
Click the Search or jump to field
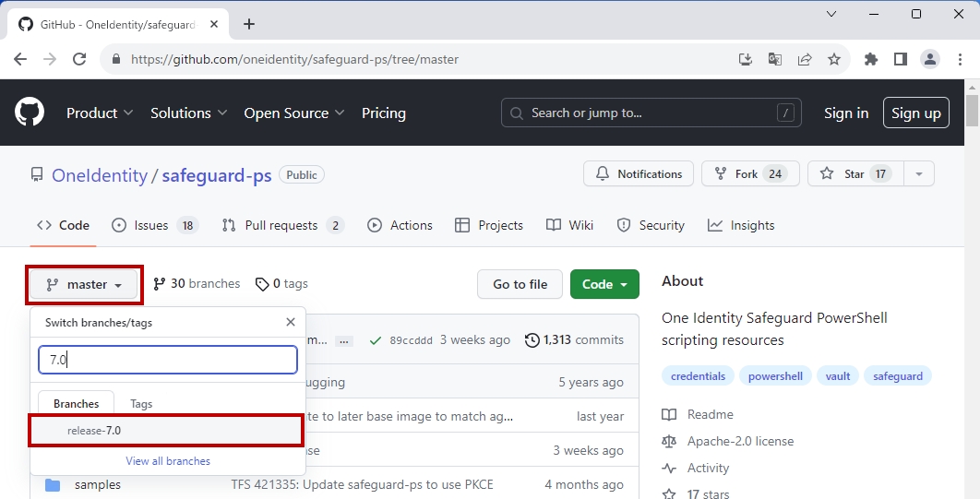[651, 113]
